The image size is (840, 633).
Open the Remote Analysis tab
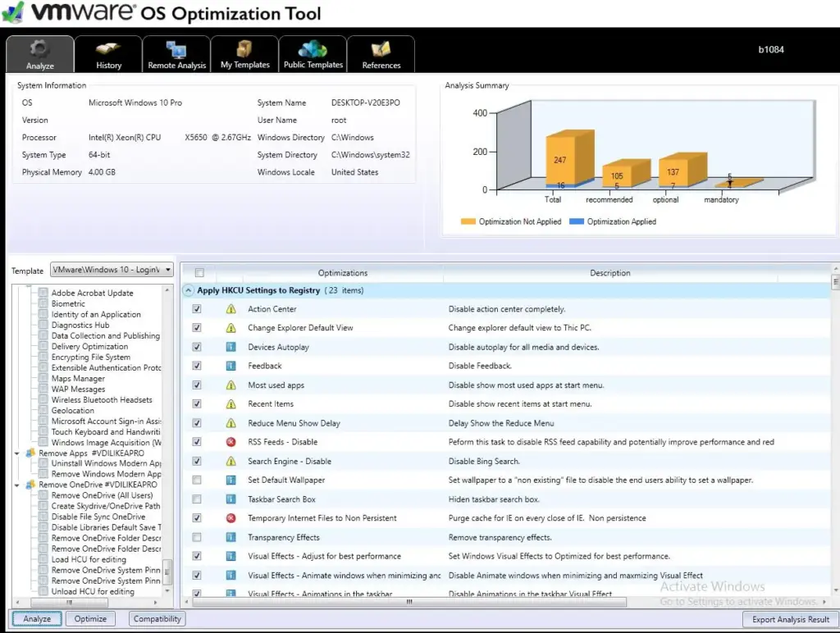pyautogui.click(x=176, y=53)
